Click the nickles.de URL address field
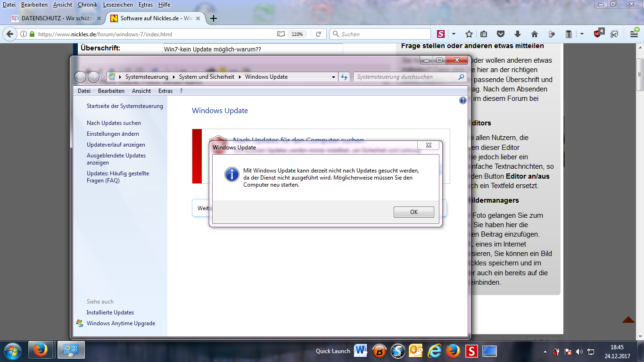 coord(156,34)
